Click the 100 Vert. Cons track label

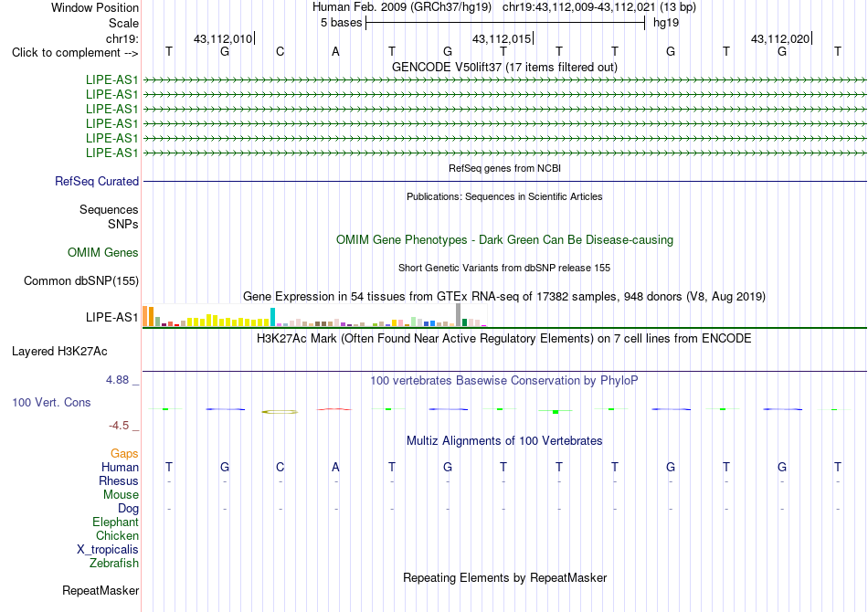tap(51, 402)
